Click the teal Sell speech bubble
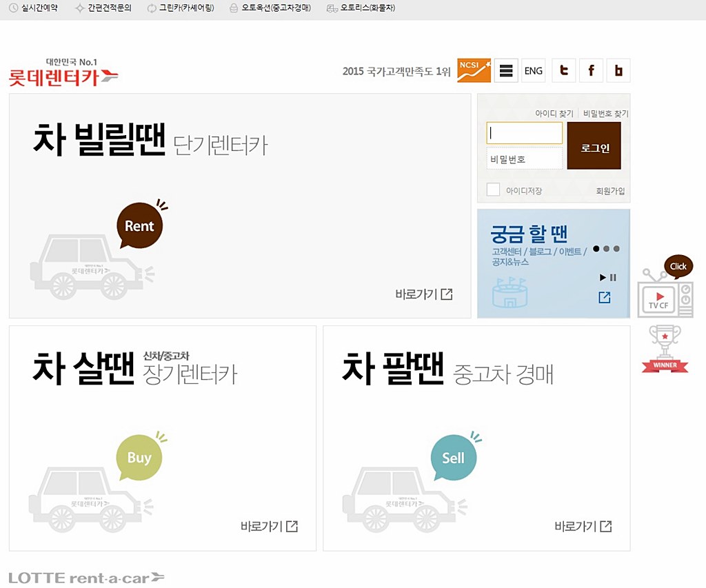 click(453, 458)
